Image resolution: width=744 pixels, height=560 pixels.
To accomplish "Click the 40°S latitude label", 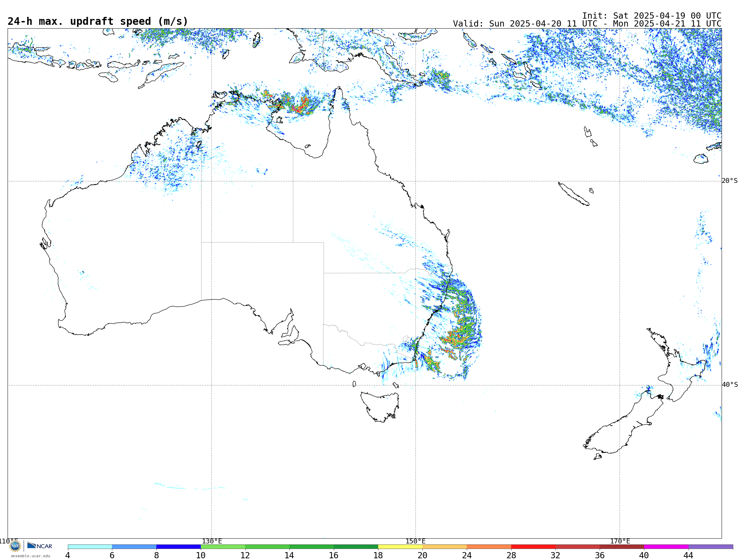I will pos(730,385).
